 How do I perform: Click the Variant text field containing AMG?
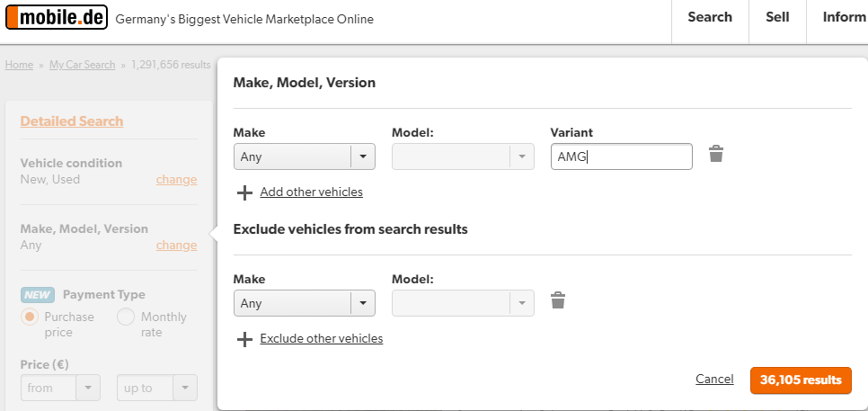621,156
